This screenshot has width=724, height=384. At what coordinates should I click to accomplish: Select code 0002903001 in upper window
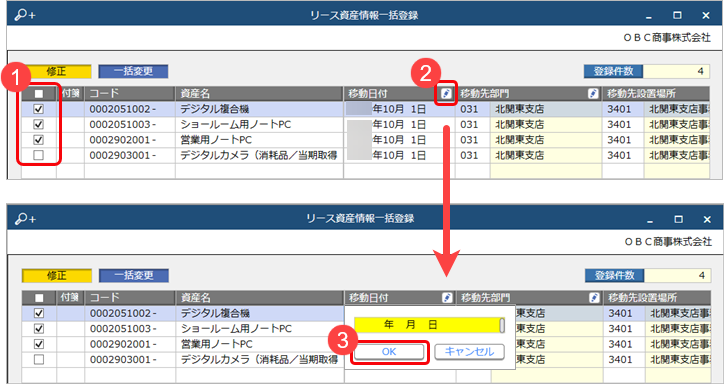[x=122, y=156]
